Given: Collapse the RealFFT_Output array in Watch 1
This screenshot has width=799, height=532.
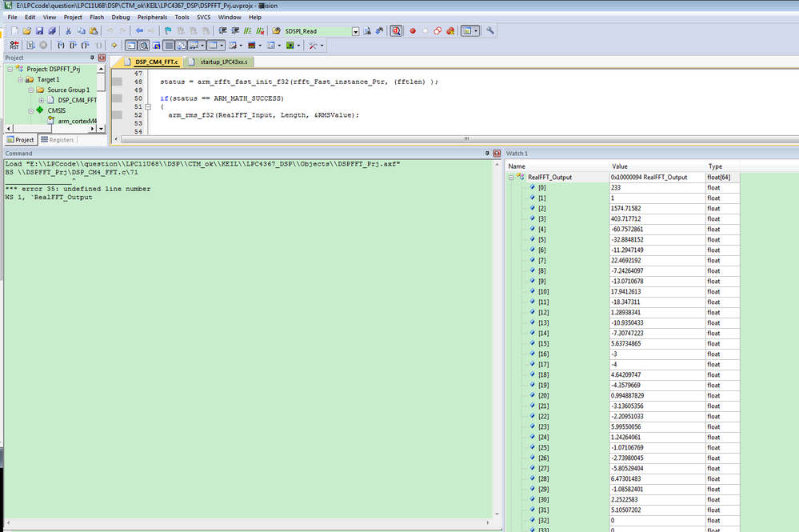Looking at the screenshot, I should tap(512, 177).
